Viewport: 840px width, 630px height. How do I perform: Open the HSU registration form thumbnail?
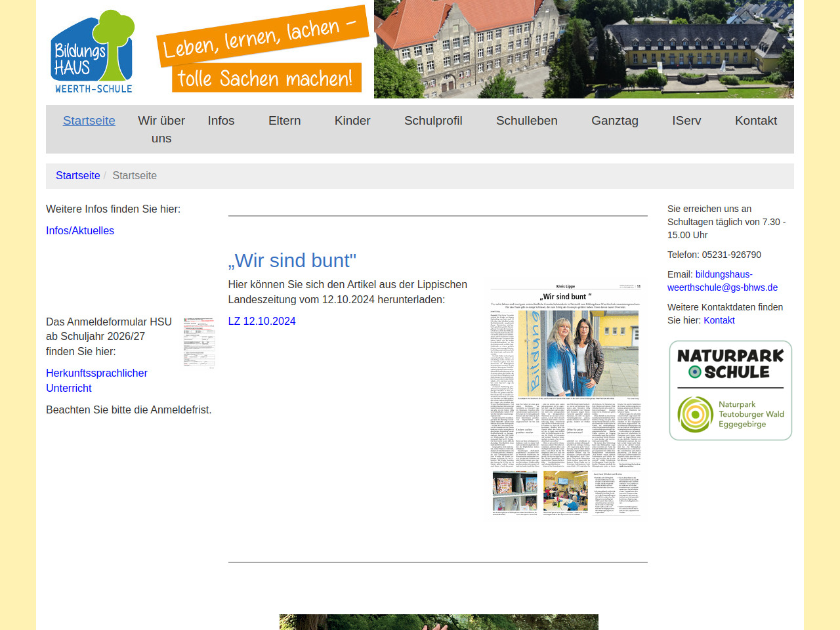199,343
